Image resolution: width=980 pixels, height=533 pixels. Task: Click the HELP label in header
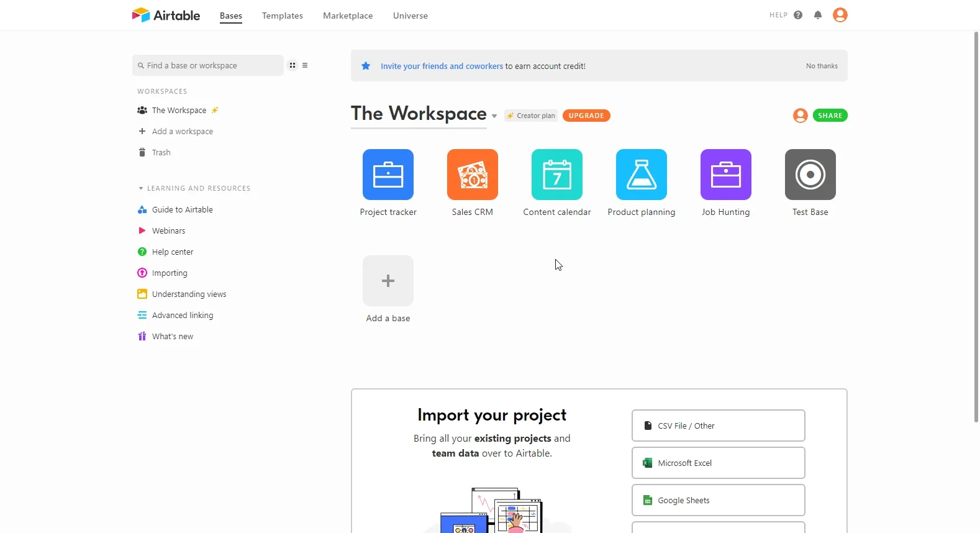(779, 15)
